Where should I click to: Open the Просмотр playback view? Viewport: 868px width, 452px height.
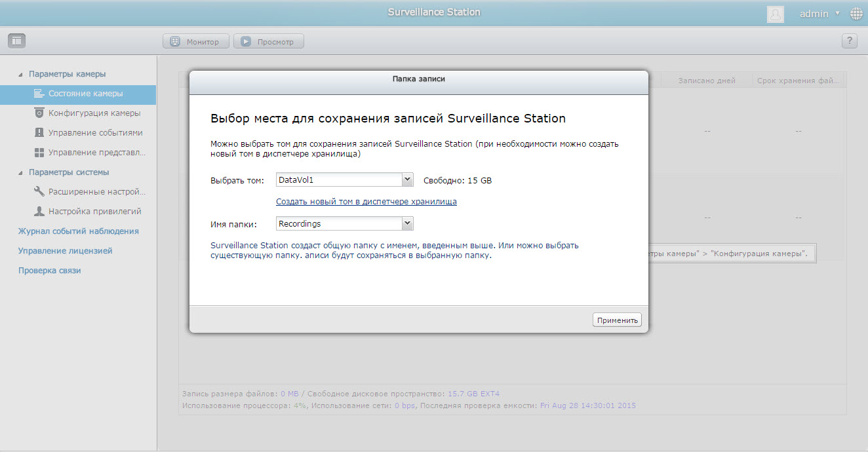coord(269,41)
